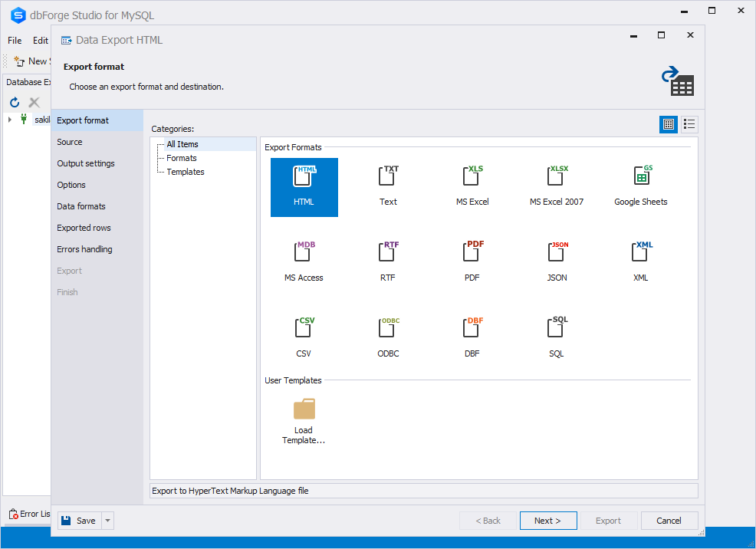This screenshot has width=756, height=549.
Task: Click the New SQL toolbar icon
Action: point(19,61)
